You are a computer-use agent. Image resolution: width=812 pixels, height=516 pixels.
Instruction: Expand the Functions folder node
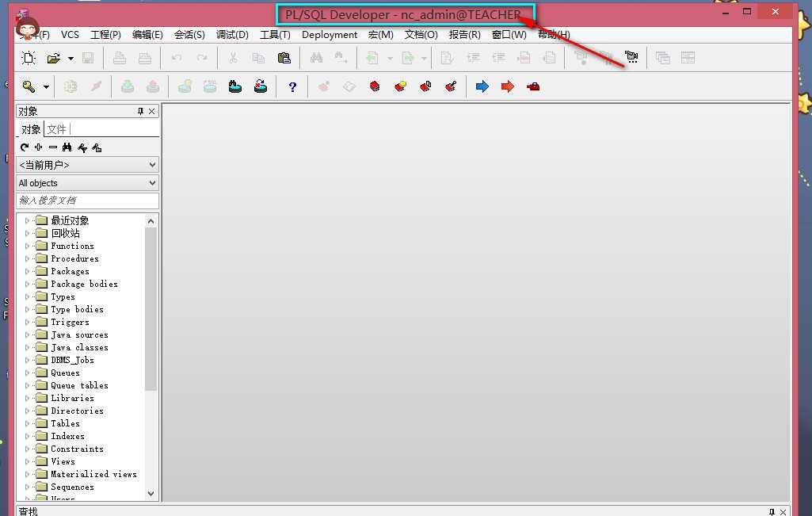(28, 246)
